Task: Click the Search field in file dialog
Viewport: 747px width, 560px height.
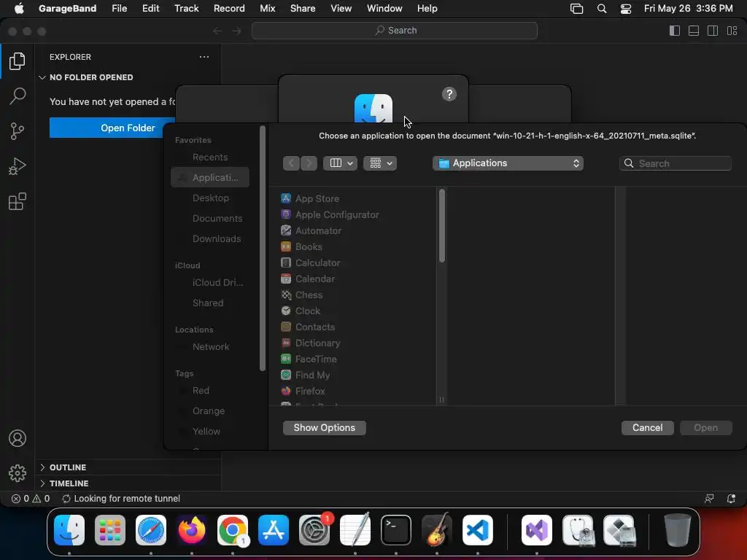Action: 675,163
